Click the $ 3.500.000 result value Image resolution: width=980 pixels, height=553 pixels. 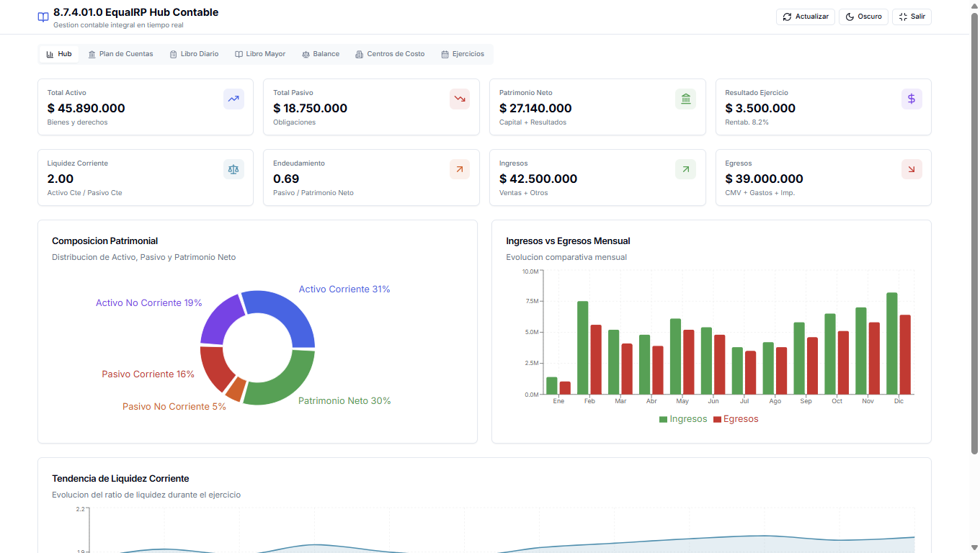[760, 108]
